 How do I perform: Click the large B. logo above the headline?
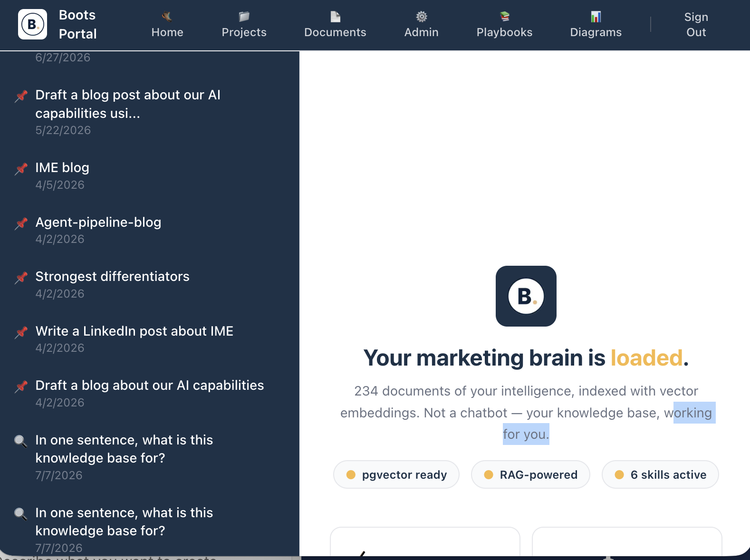pos(526,296)
